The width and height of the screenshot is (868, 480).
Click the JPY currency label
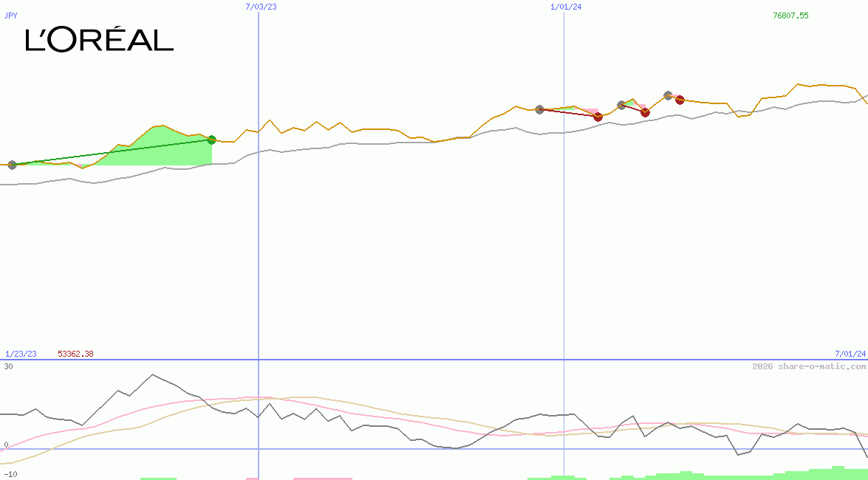coord(11,16)
